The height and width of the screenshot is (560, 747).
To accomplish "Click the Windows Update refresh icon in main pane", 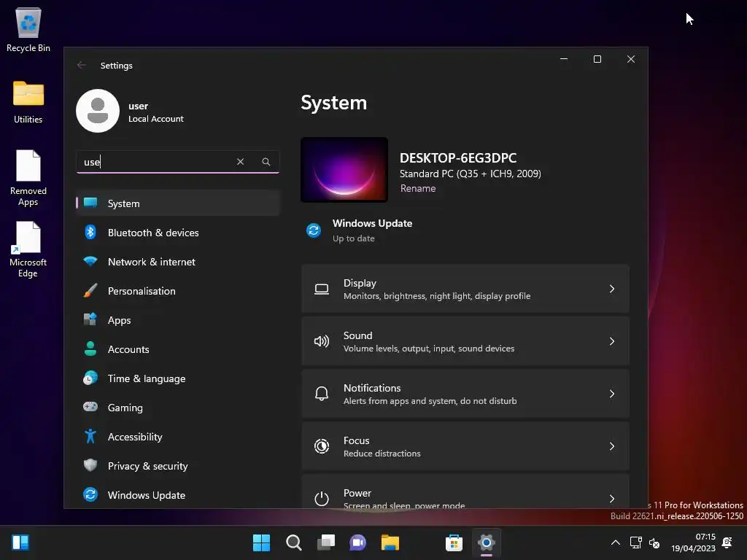I will (x=314, y=230).
